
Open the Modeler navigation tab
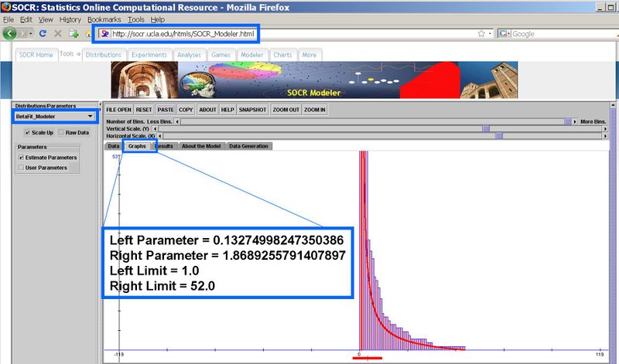click(x=252, y=55)
